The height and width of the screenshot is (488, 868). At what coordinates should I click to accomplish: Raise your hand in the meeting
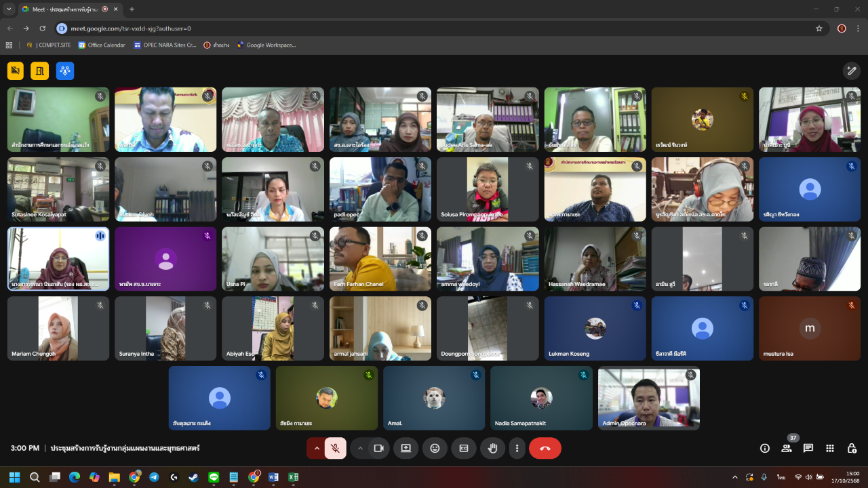coord(493,448)
